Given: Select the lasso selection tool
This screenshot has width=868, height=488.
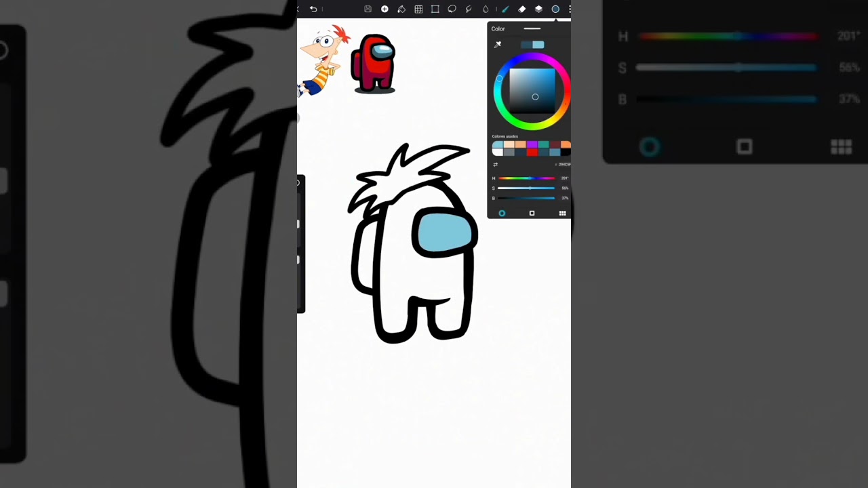Looking at the screenshot, I should click(x=452, y=9).
